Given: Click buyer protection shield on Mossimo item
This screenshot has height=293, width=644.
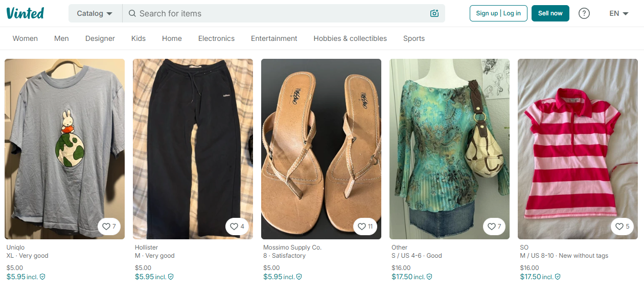Looking at the screenshot, I should pos(299,277).
